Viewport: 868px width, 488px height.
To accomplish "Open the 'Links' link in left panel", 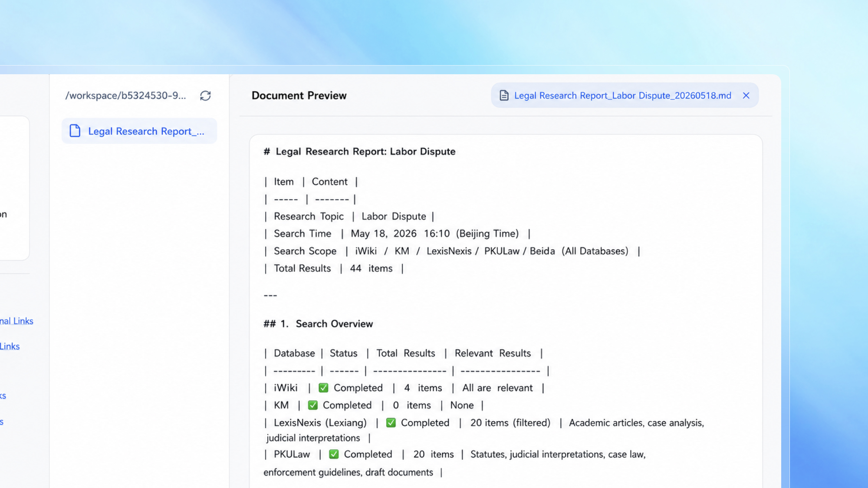I will (x=10, y=346).
